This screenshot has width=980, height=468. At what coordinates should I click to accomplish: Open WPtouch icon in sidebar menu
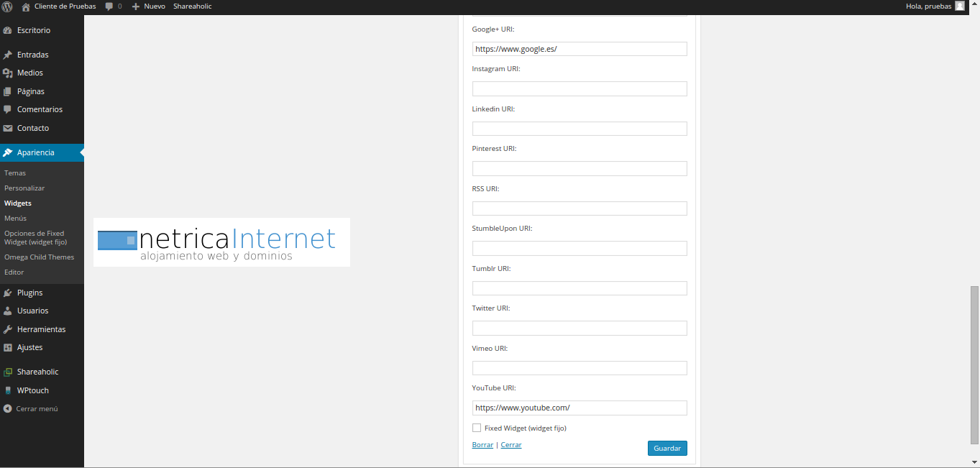coord(7,390)
